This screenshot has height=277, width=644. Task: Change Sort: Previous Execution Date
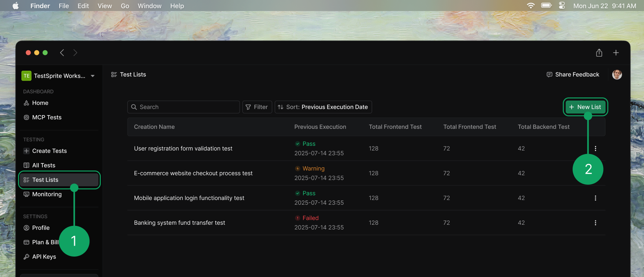[323, 107]
